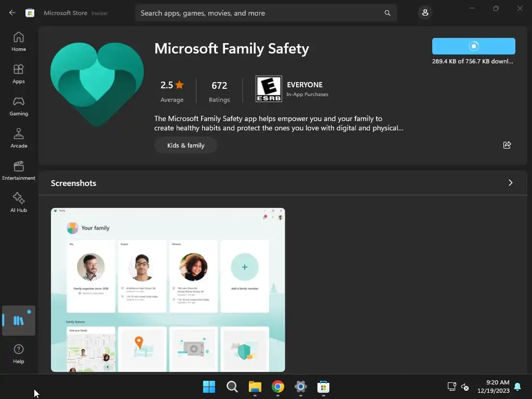532x399 pixels.
Task: Click the Microsoft Family Safety title
Action: (232, 48)
